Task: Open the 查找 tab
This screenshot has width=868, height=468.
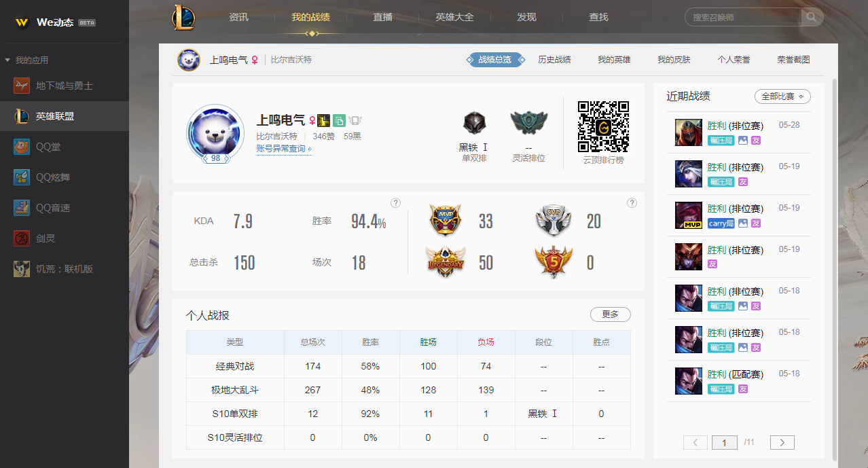Action: click(x=598, y=17)
